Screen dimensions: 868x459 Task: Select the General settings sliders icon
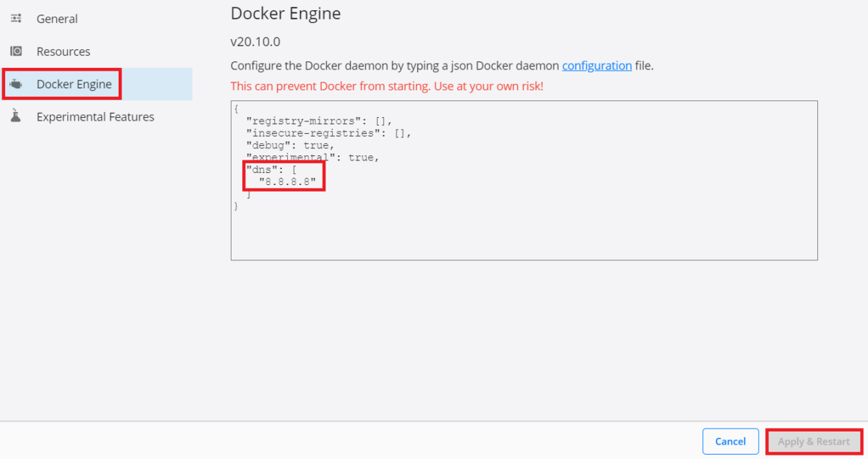pyautogui.click(x=16, y=18)
